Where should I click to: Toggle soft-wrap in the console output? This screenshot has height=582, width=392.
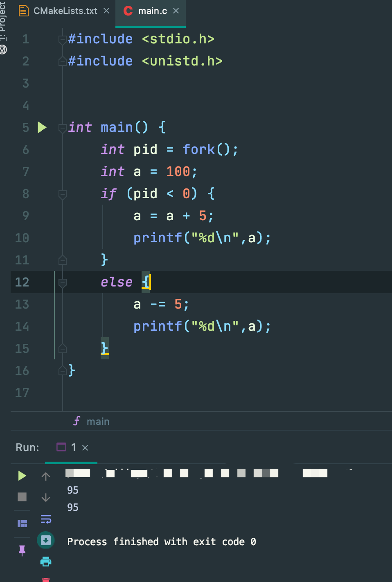point(45,519)
